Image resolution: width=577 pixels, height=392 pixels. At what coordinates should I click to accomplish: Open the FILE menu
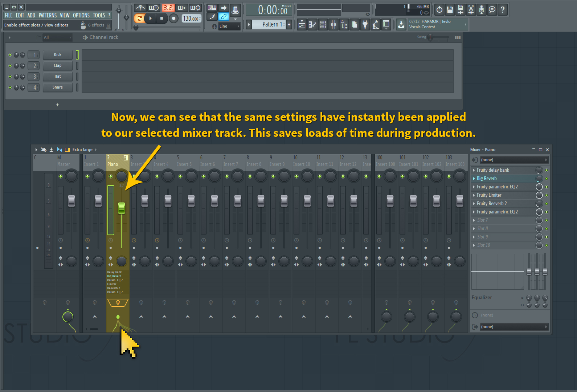pyautogui.click(x=9, y=15)
